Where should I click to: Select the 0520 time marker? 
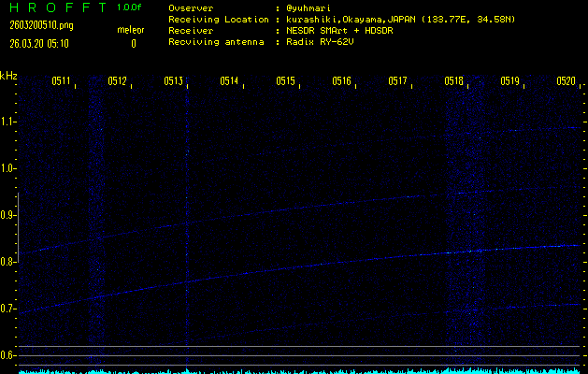566,81
